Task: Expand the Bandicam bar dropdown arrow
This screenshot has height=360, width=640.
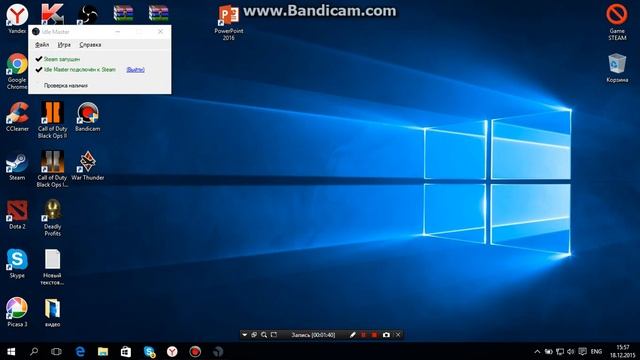Action: point(244,335)
